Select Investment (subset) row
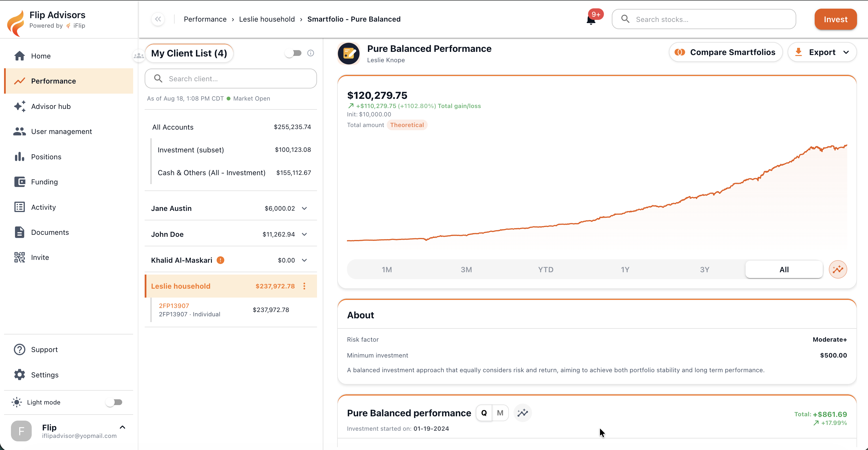The width and height of the screenshot is (868, 450). pos(234,150)
